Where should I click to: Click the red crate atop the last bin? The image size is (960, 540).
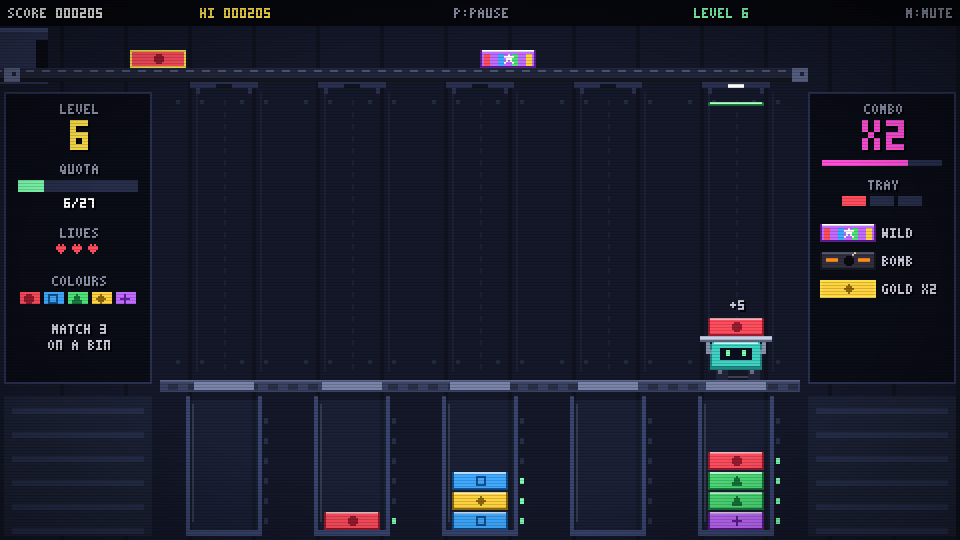(x=736, y=460)
